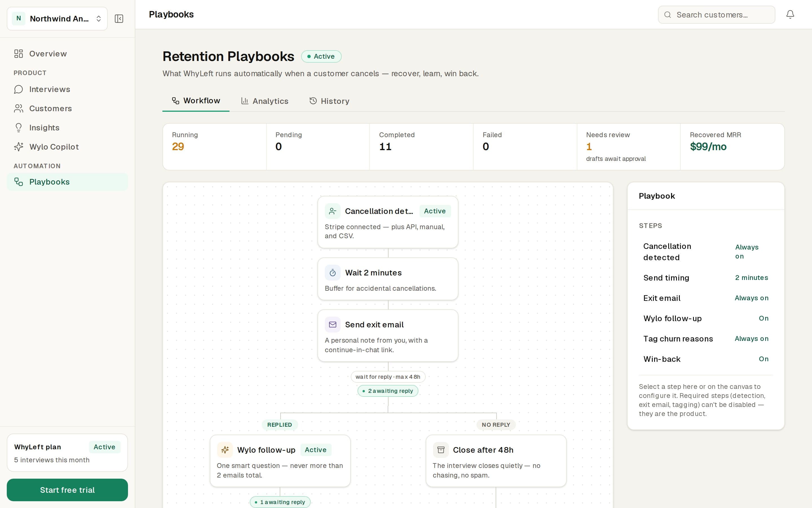Viewport: 812px width, 508px height.
Task: Click the Insights lightbulb icon
Action: click(18, 128)
